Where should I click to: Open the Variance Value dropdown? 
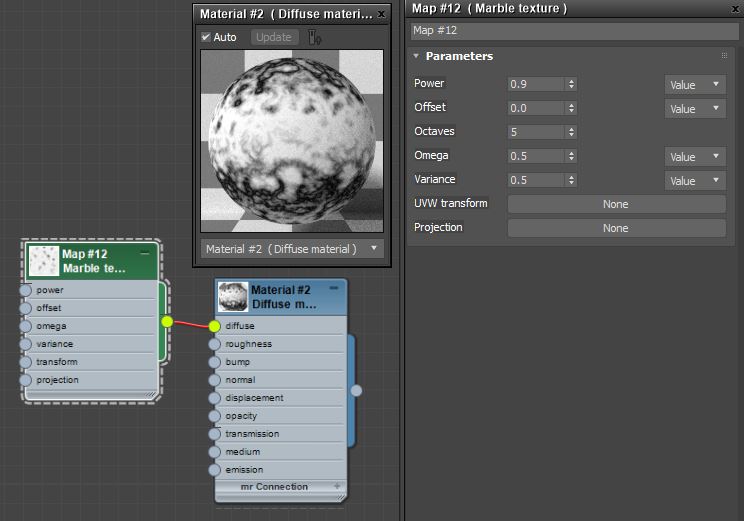click(x=695, y=180)
